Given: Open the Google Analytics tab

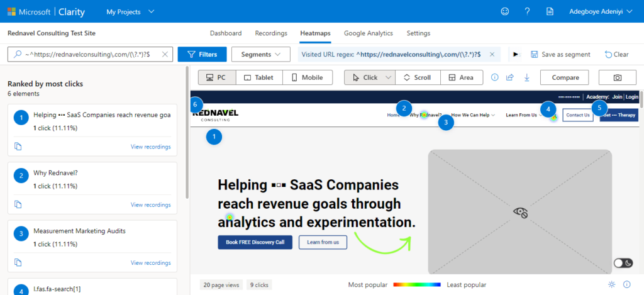Looking at the screenshot, I should tap(369, 33).
